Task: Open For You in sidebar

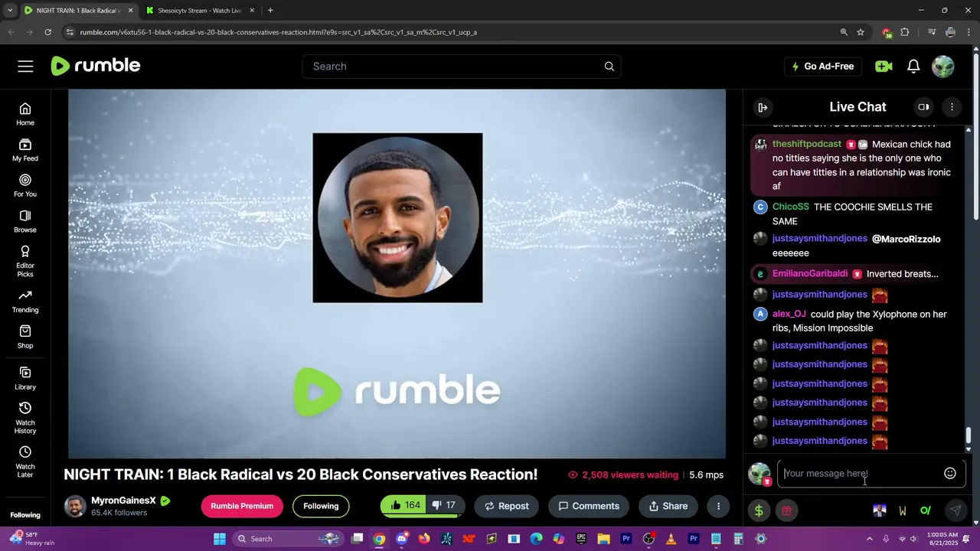Action: 25,186
